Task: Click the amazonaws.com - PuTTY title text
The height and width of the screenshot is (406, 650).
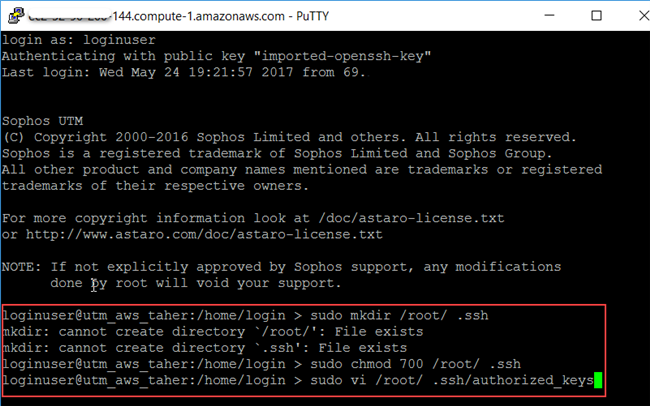Action: [x=178, y=16]
